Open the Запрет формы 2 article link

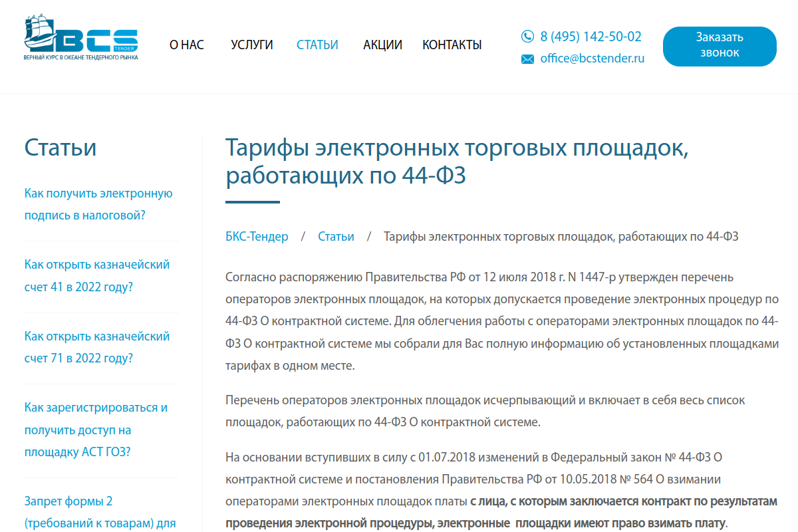tap(100, 512)
